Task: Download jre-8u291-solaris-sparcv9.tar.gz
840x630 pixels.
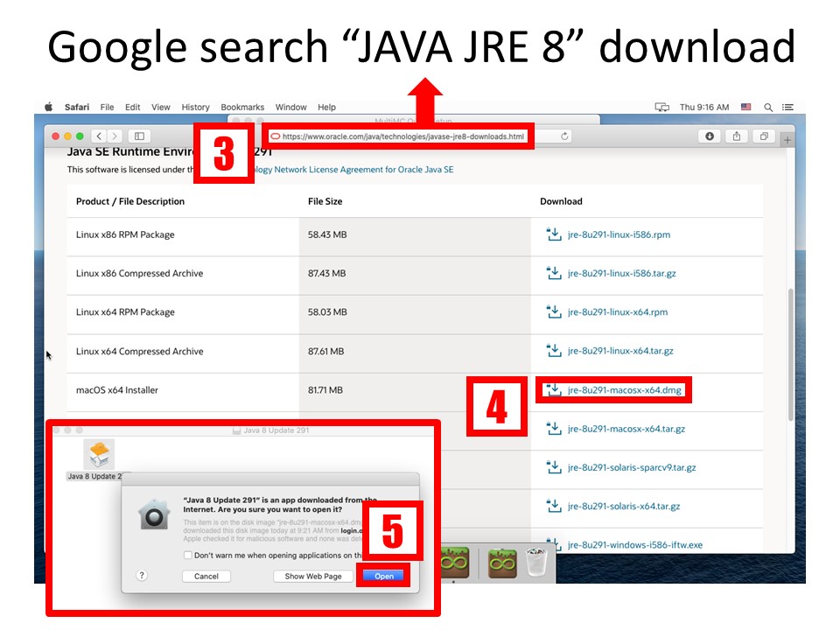Action: click(x=632, y=467)
